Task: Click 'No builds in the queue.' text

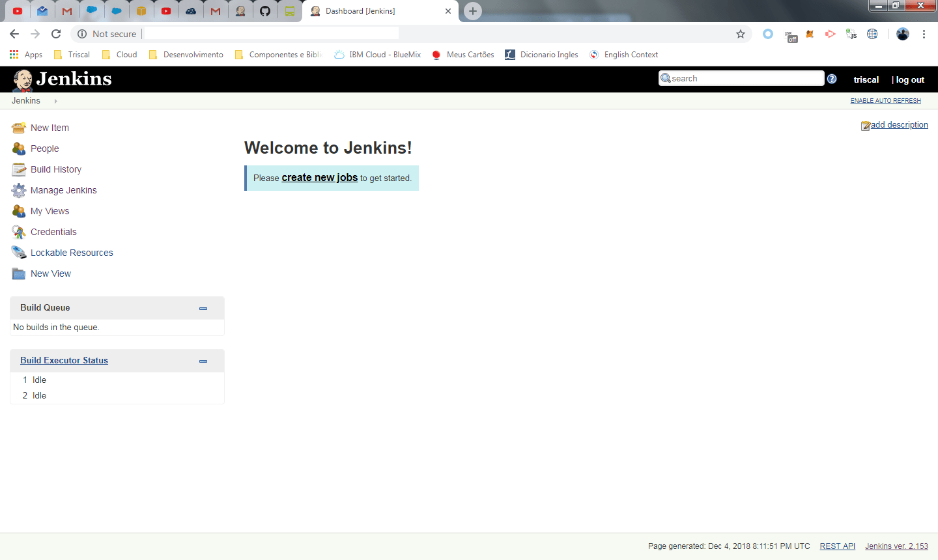Action: click(56, 328)
